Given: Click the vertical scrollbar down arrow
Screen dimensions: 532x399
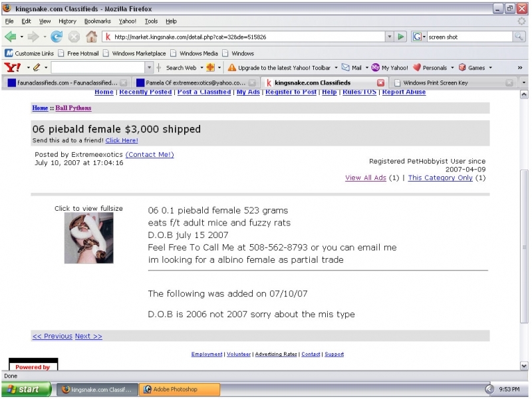Looking at the screenshot, I should pos(524,366).
